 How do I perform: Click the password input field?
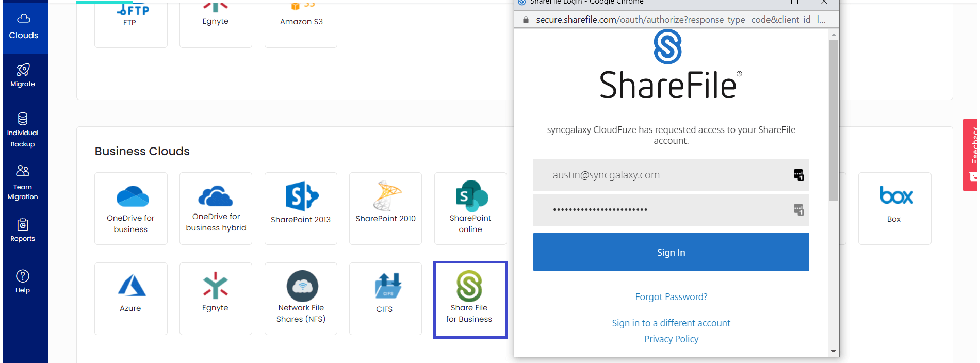pyautogui.click(x=671, y=209)
